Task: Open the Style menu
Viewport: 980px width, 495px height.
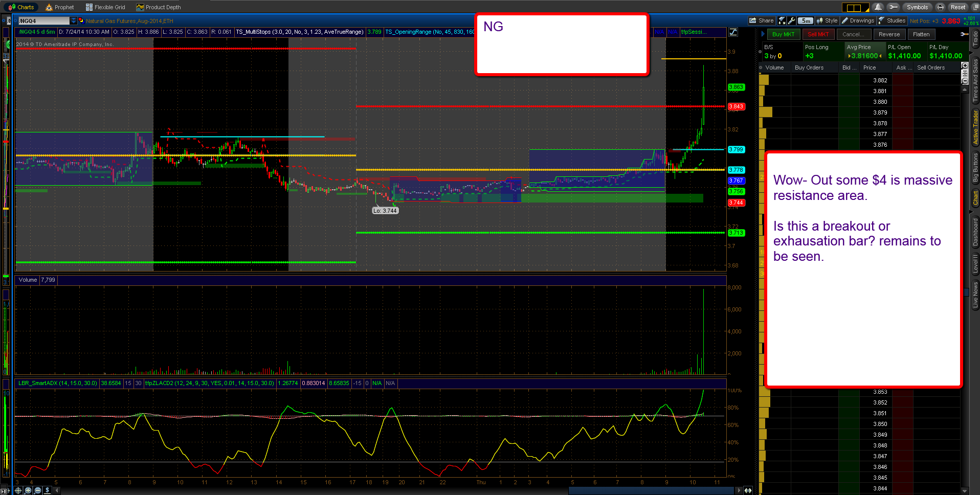Action: click(x=827, y=20)
